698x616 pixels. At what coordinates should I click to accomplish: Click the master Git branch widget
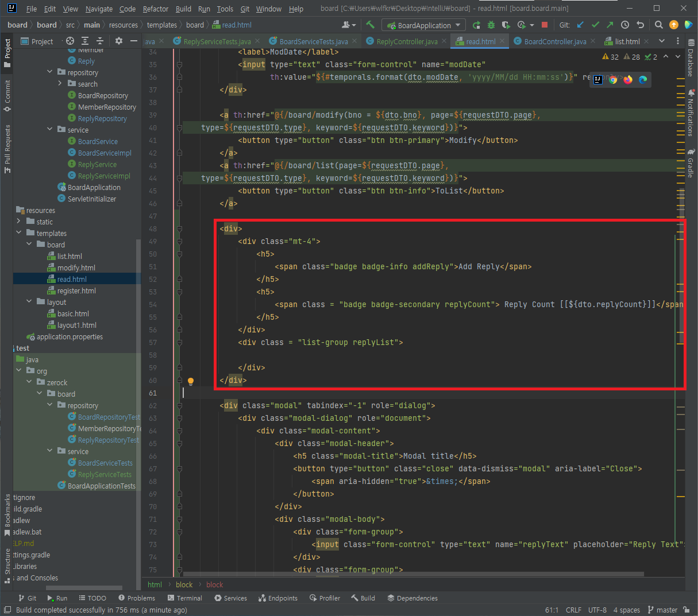pyautogui.click(x=663, y=610)
